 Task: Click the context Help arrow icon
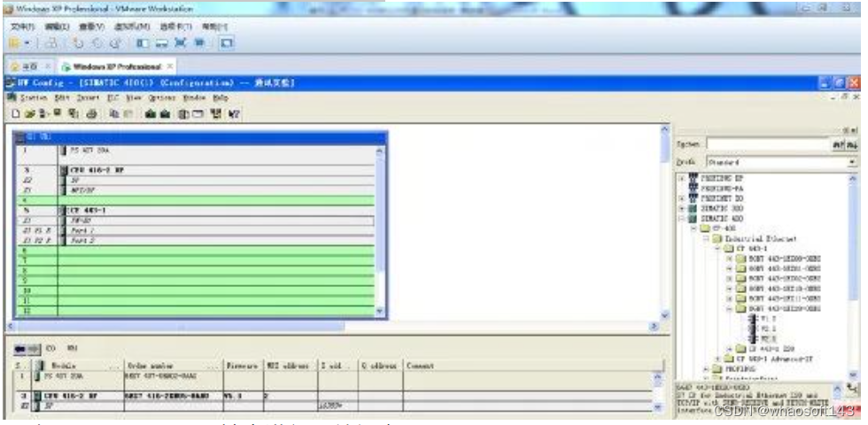[x=234, y=114]
